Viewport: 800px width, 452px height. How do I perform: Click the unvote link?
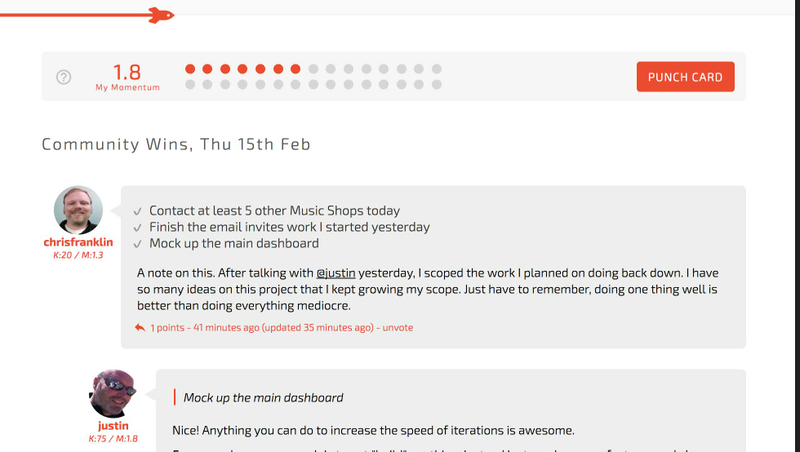tap(398, 328)
